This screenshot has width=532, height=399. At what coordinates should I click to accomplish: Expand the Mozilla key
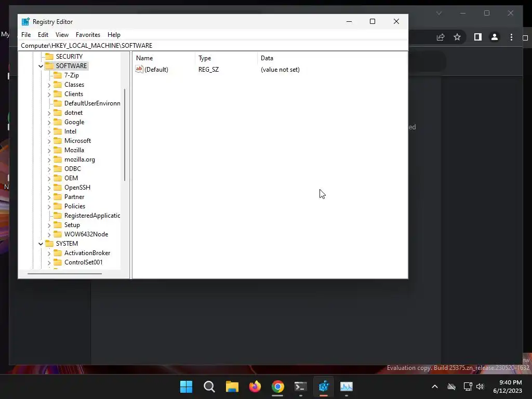point(49,150)
